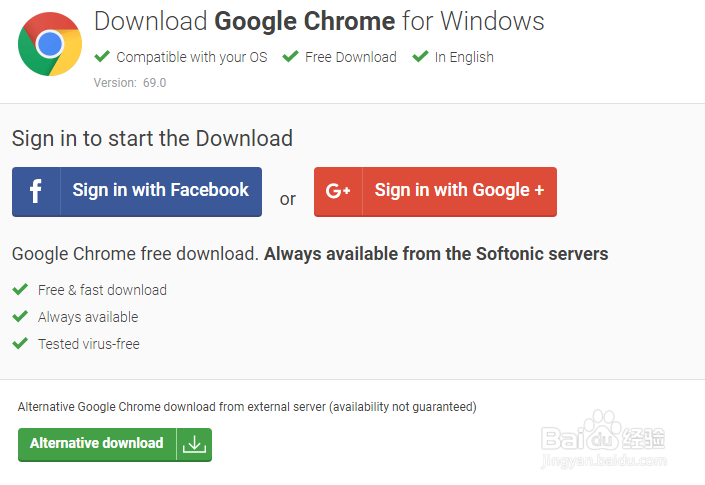The image size is (705, 485).
Task: Click "Always available from the Softonic servers" text
Action: [435, 254]
